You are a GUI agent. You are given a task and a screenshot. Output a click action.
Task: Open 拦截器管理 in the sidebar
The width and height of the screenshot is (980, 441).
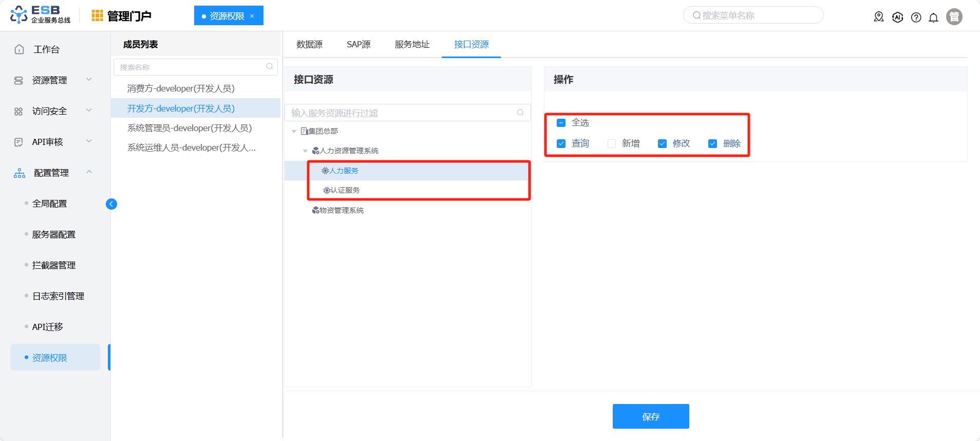click(54, 266)
